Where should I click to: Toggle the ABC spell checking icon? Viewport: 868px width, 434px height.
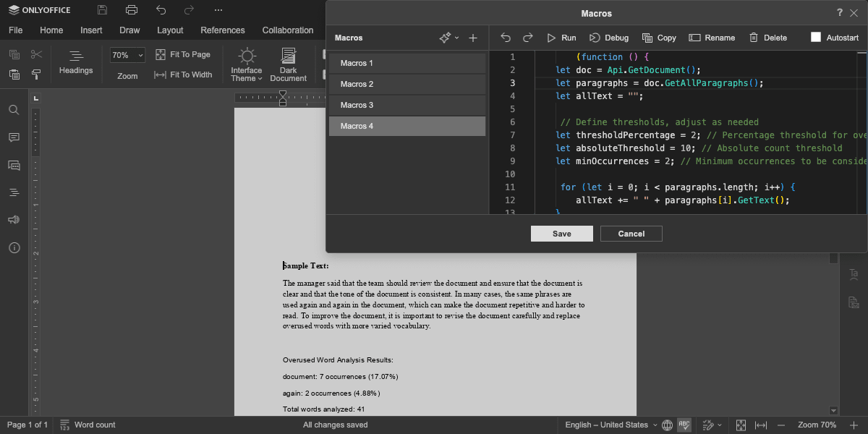pos(684,425)
